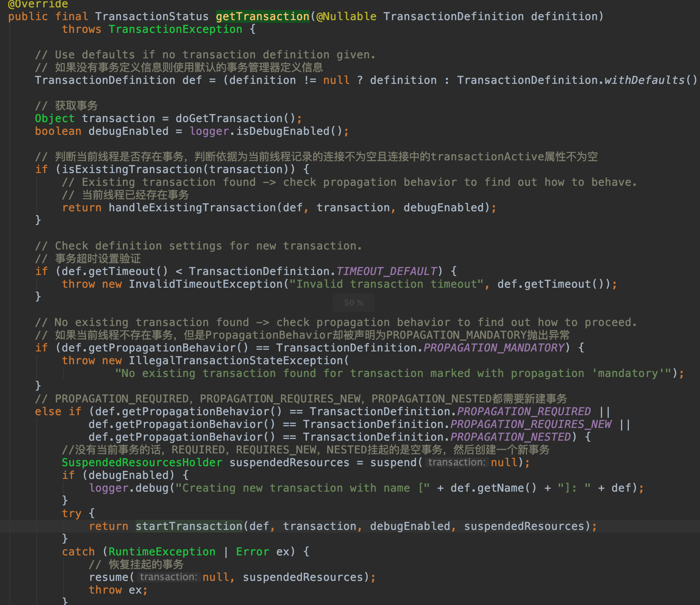The height and width of the screenshot is (605, 700).
Task: Click the highlighted getTransaction method name
Action: [262, 16]
